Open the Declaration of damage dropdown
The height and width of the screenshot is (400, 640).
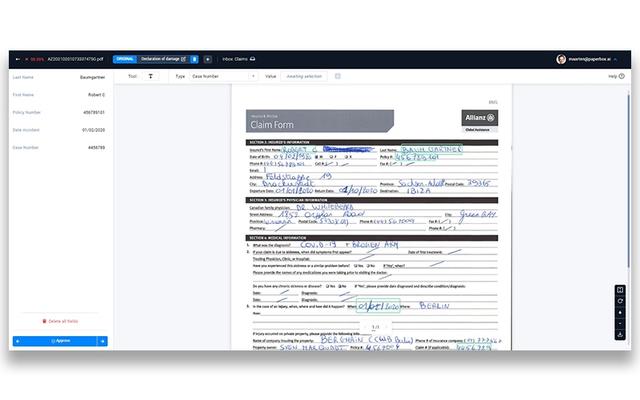pyautogui.click(x=162, y=59)
